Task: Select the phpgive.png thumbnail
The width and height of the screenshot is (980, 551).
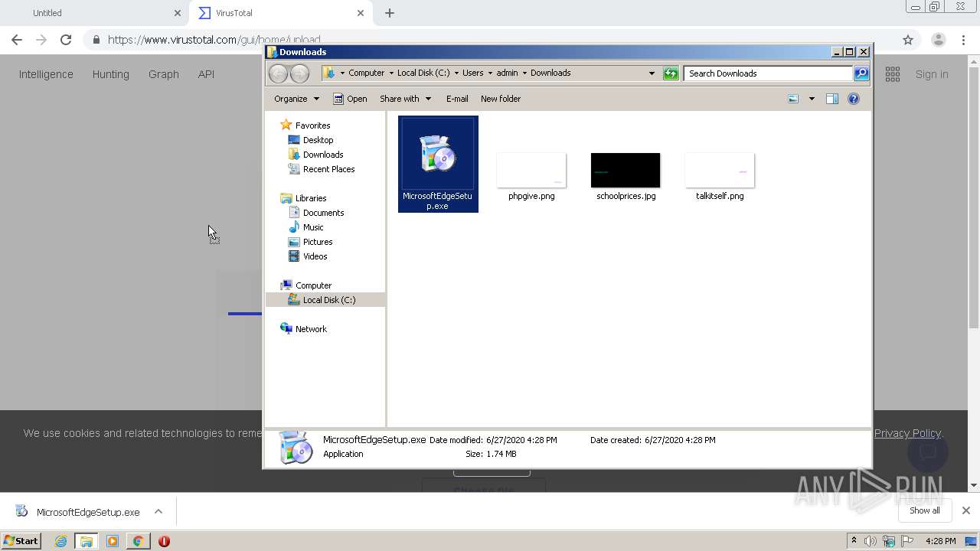Action: (x=531, y=170)
